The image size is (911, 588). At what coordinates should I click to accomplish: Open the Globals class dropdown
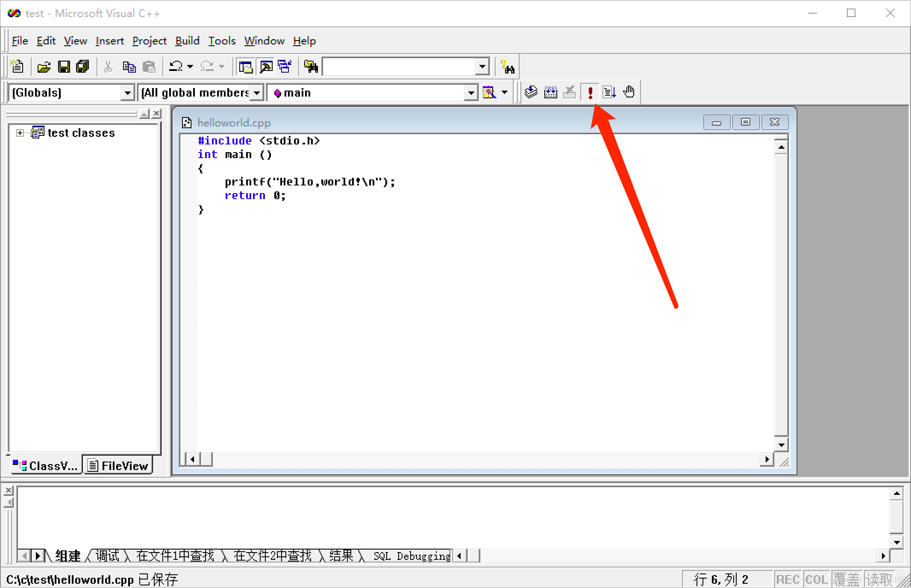point(127,93)
